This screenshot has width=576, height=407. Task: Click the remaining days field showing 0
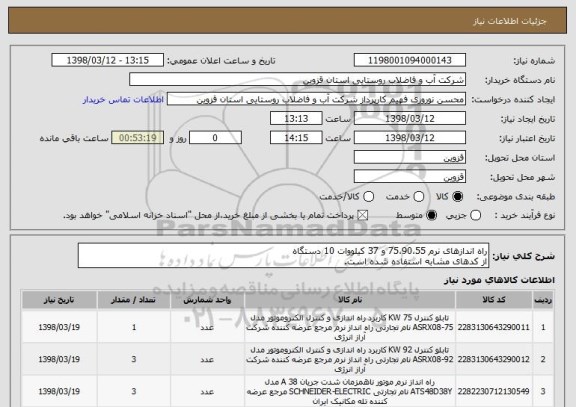[215, 138]
